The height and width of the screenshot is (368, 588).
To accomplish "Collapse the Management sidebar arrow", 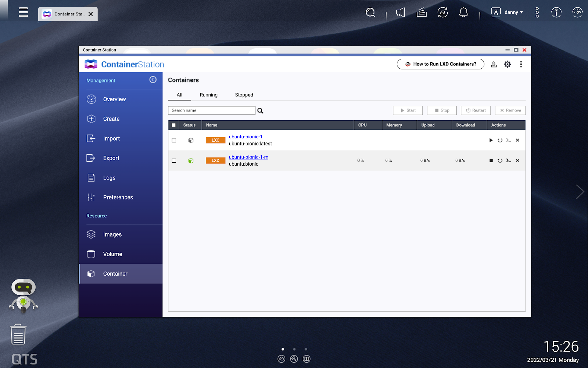I will (153, 80).
